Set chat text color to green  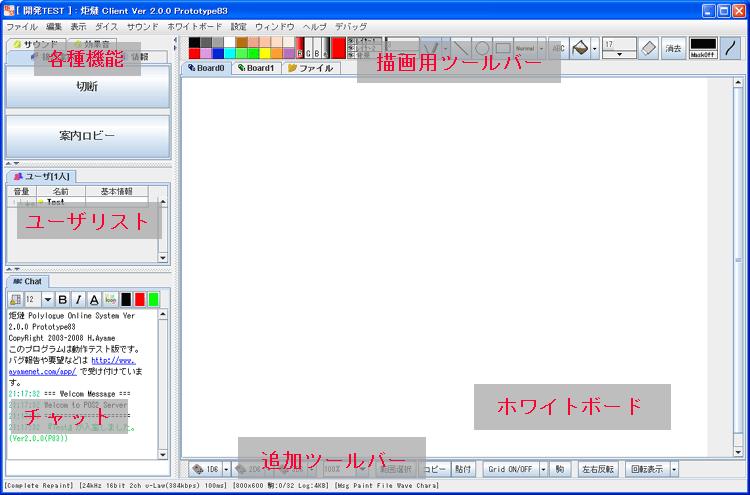tap(154, 300)
